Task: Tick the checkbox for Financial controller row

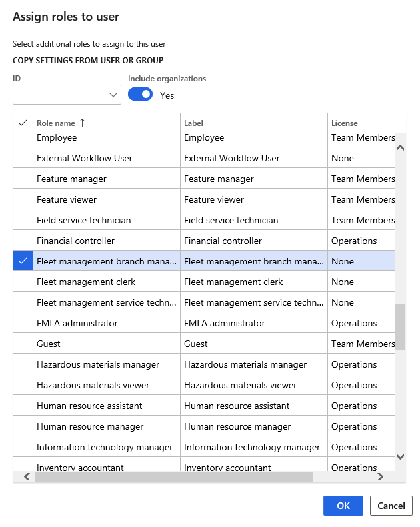Action: [x=23, y=241]
